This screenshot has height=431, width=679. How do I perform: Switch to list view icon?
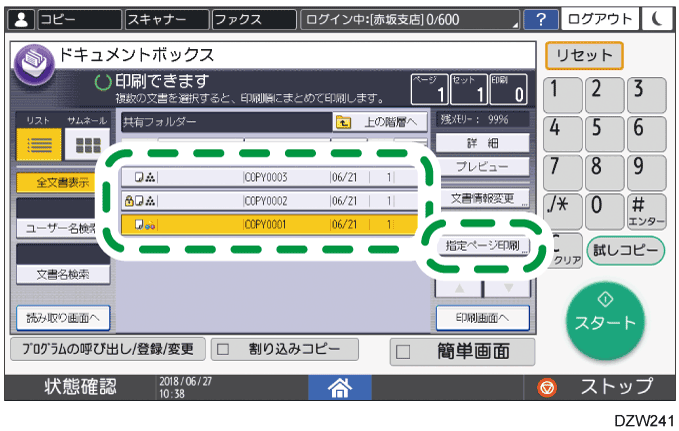point(39,145)
